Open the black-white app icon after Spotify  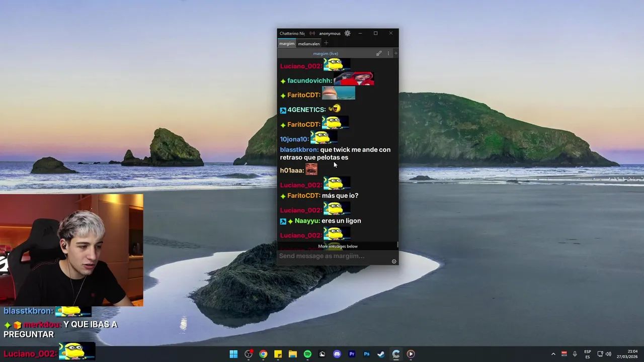(322, 354)
